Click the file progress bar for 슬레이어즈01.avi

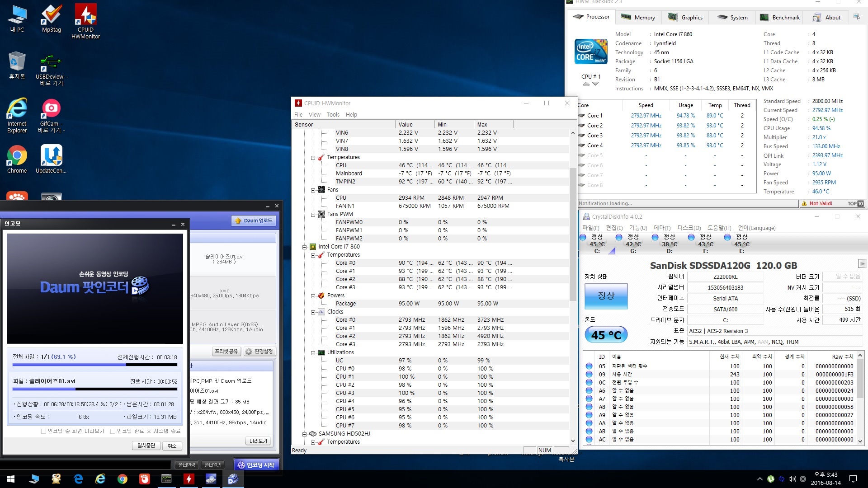(95, 389)
